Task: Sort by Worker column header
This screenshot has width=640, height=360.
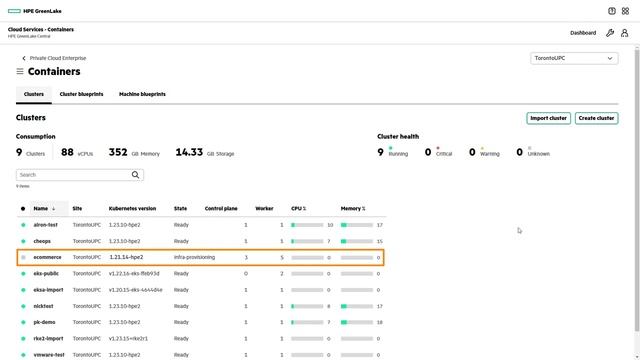Action: click(264, 209)
